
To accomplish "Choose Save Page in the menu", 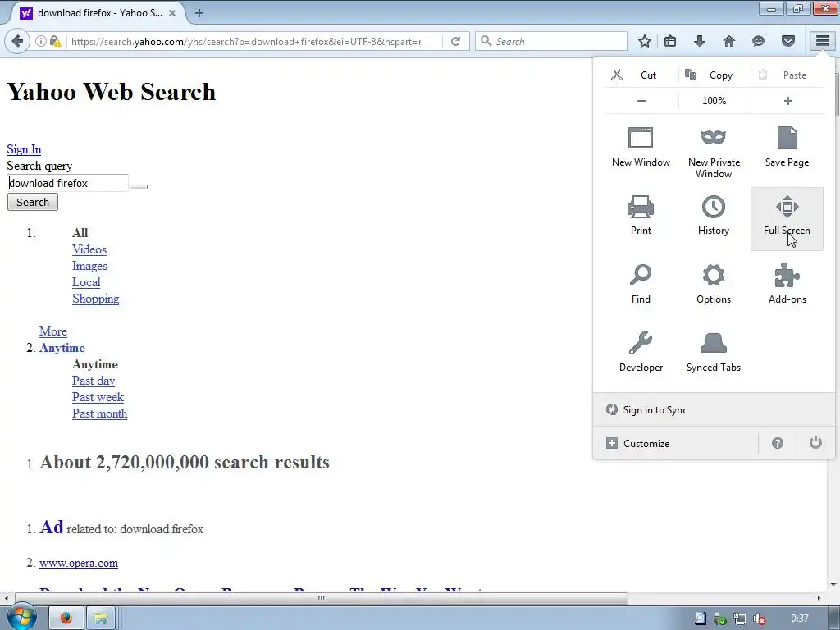I will coord(787,148).
